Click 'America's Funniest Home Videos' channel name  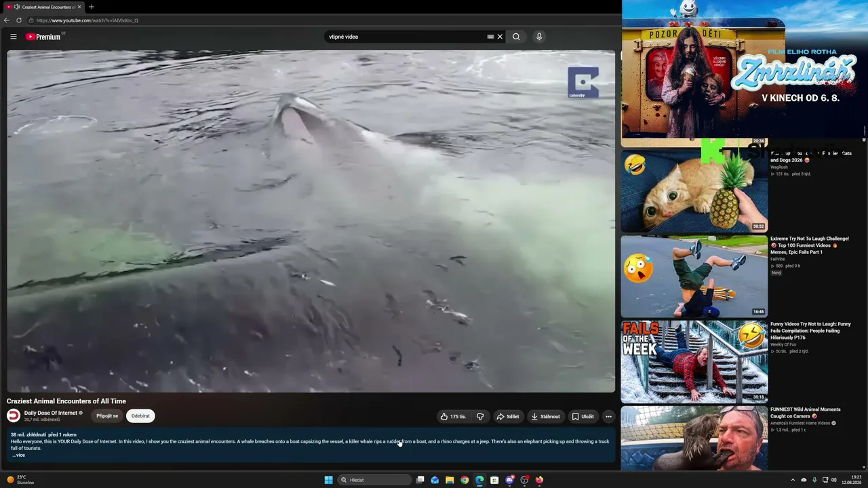tap(800, 423)
